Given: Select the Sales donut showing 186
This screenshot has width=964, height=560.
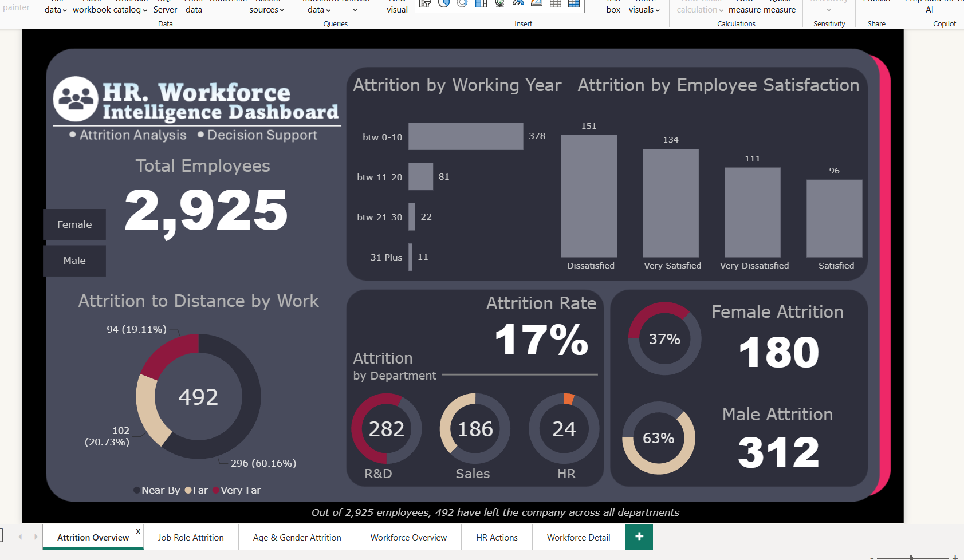Looking at the screenshot, I should [475, 428].
